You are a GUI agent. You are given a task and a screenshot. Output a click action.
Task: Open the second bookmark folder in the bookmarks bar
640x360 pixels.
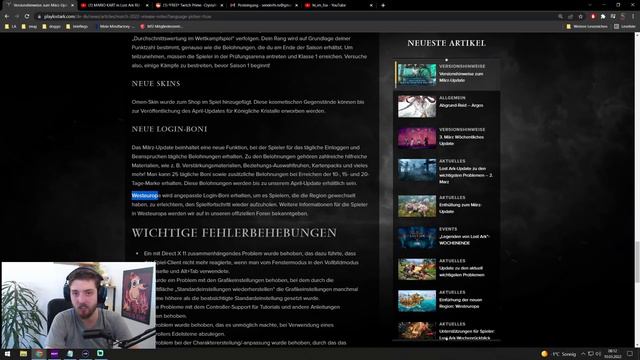[29, 26]
